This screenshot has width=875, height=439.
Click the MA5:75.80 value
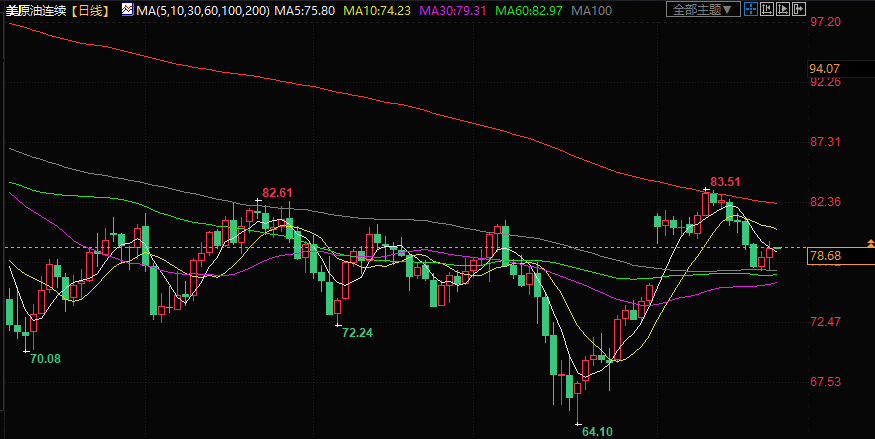tap(306, 10)
